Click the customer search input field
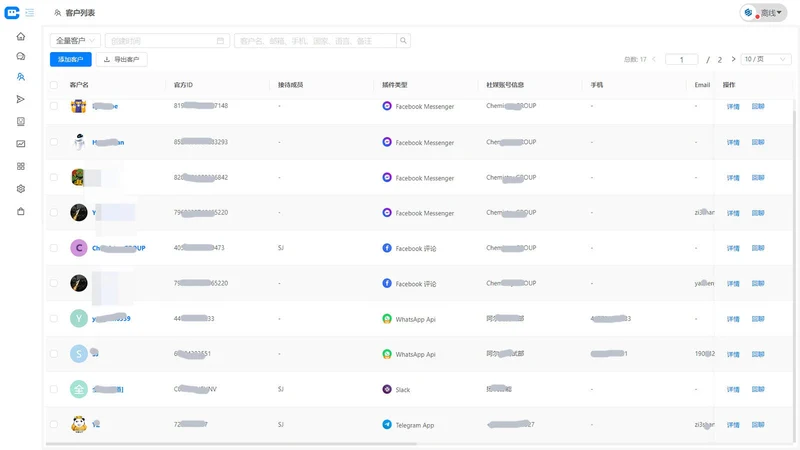Screen dimensions: 800x450 point(315,41)
